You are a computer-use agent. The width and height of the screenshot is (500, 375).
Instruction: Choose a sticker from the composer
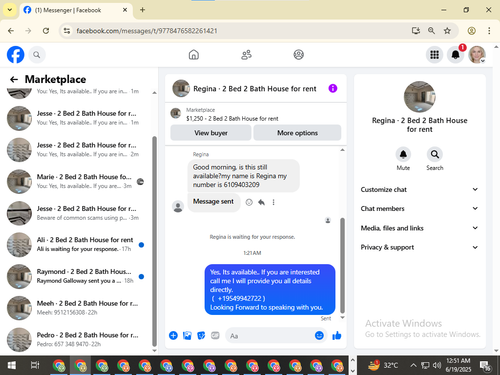click(201, 335)
